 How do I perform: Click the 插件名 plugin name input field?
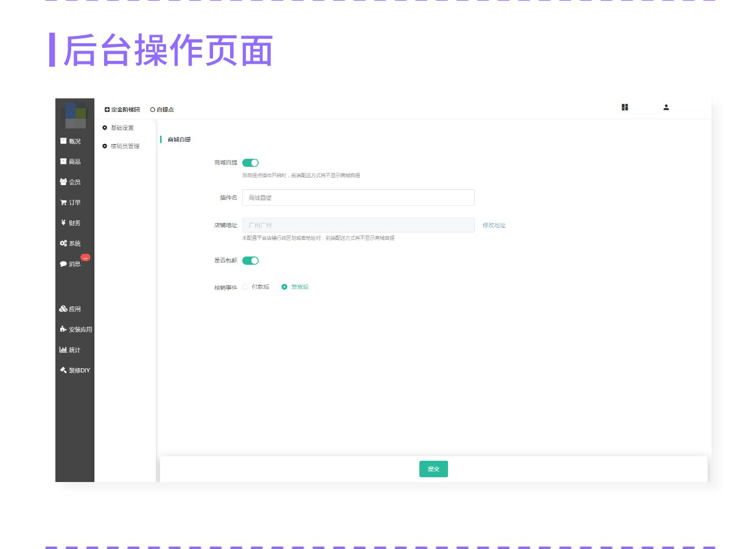tap(358, 198)
